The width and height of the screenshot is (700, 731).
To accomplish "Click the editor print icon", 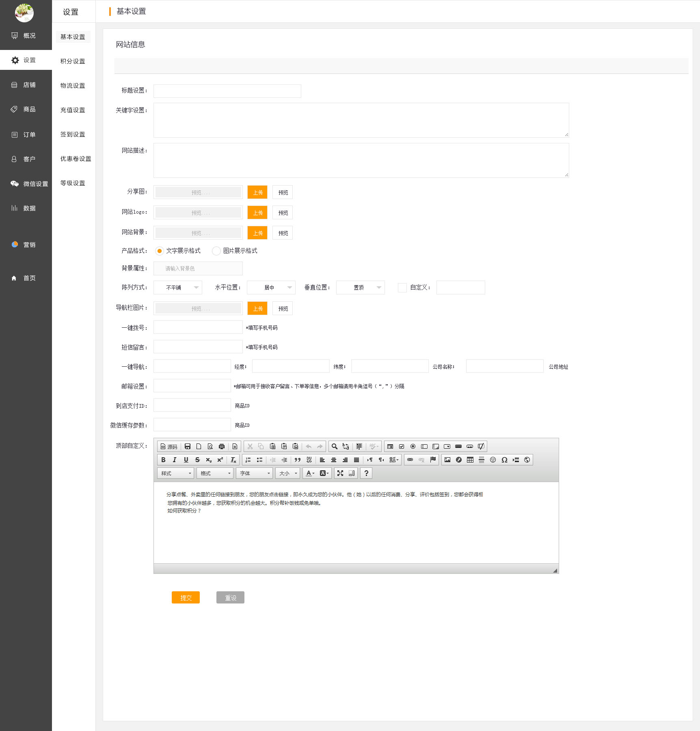I will tap(222, 446).
